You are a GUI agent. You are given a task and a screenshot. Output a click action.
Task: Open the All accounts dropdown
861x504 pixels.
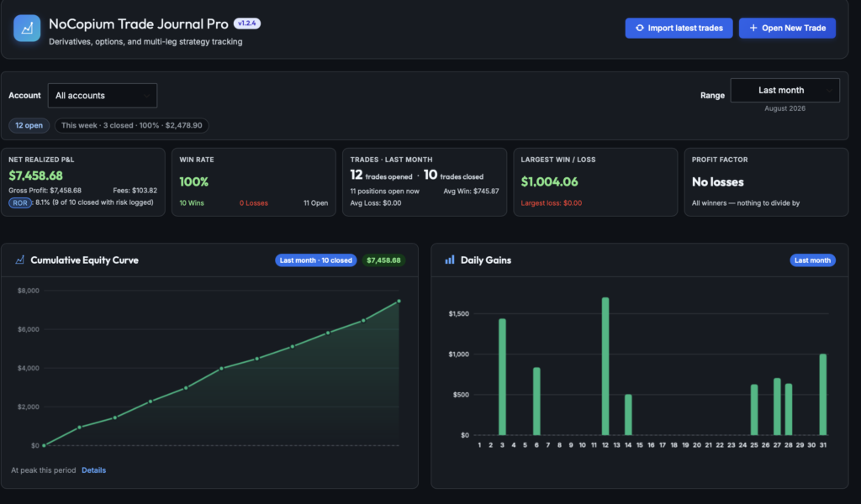[103, 96]
